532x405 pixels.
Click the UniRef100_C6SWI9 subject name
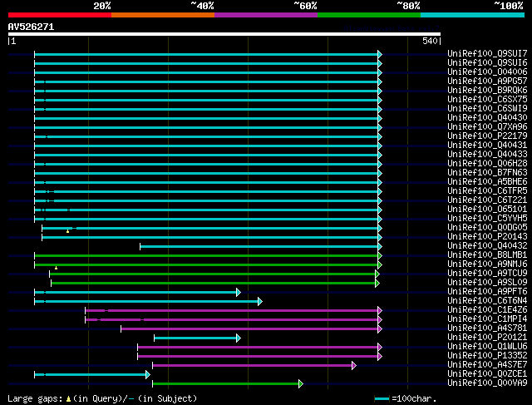pyautogui.click(x=487, y=108)
